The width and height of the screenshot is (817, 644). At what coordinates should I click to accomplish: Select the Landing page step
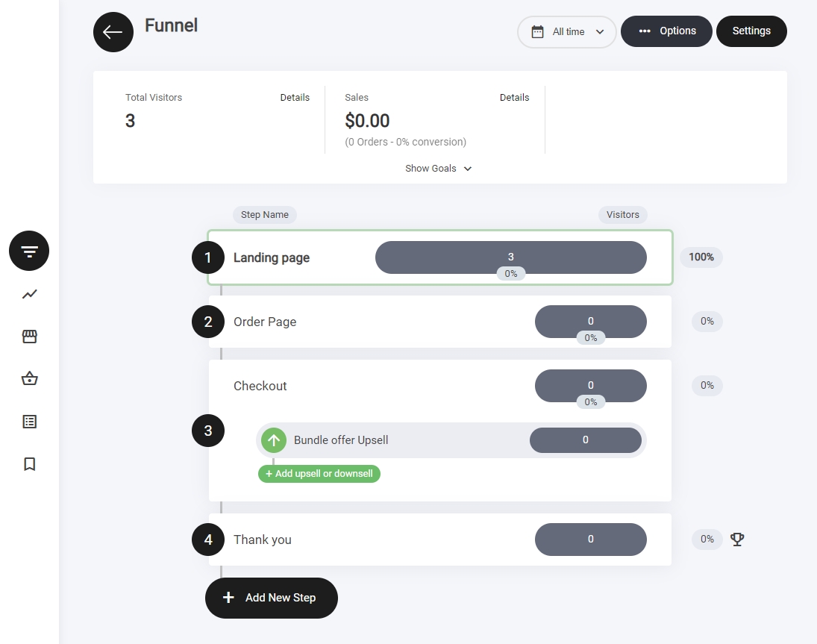point(272,258)
